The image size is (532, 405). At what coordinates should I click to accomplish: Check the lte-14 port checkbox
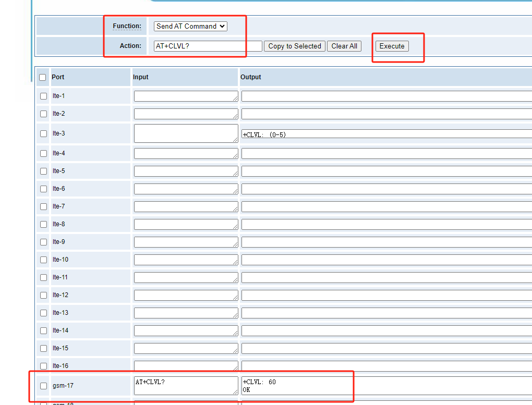(43, 330)
